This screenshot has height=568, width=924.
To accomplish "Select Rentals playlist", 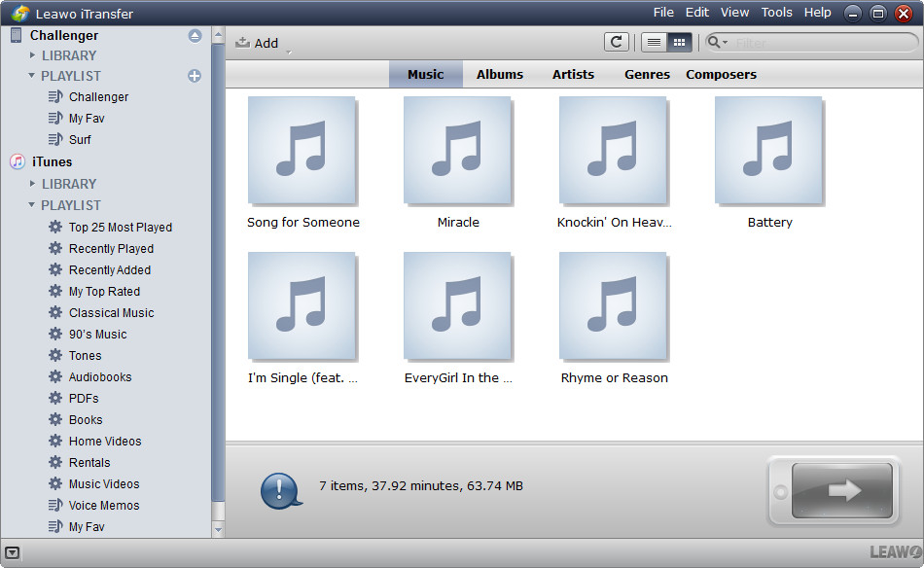I will [89, 463].
